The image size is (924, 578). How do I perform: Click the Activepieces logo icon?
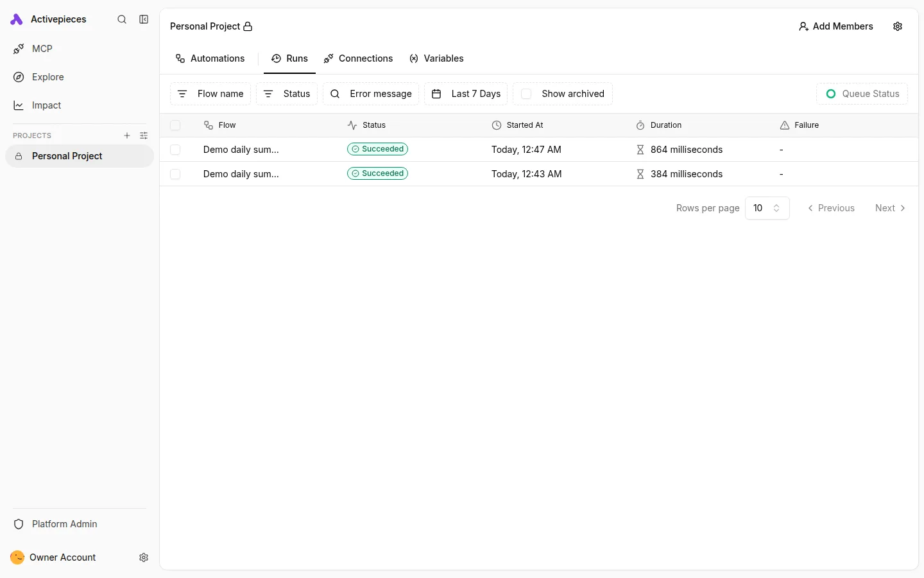(x=17, y=20)
